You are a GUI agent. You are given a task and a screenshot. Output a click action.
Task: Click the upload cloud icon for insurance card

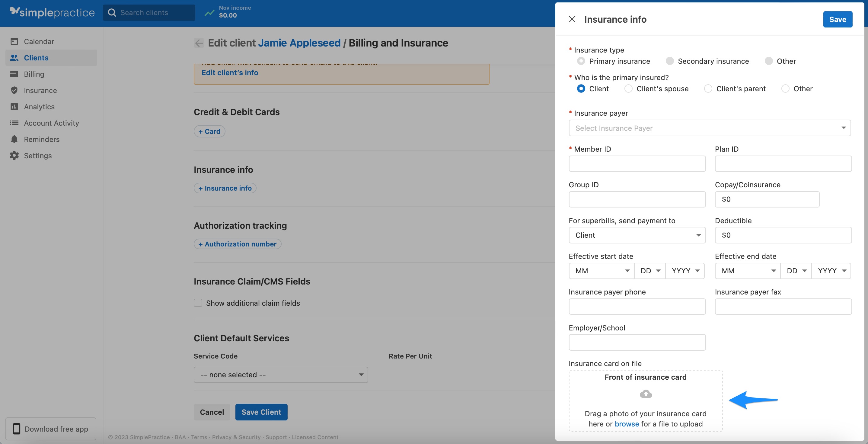(645, 394)
